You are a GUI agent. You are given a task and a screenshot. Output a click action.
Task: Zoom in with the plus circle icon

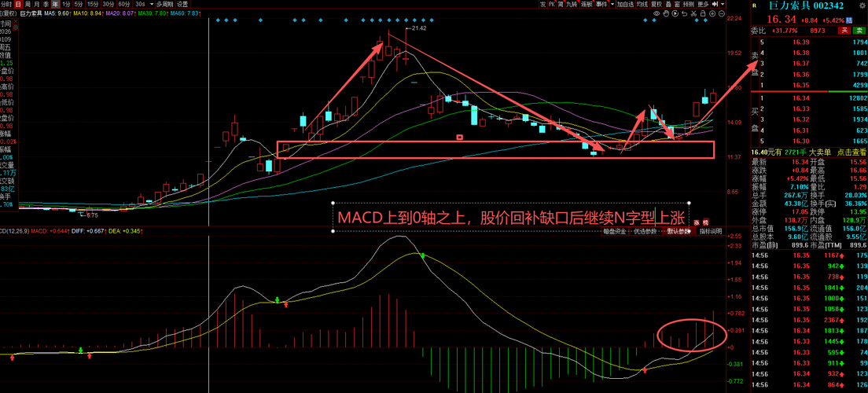pos(712,13)
